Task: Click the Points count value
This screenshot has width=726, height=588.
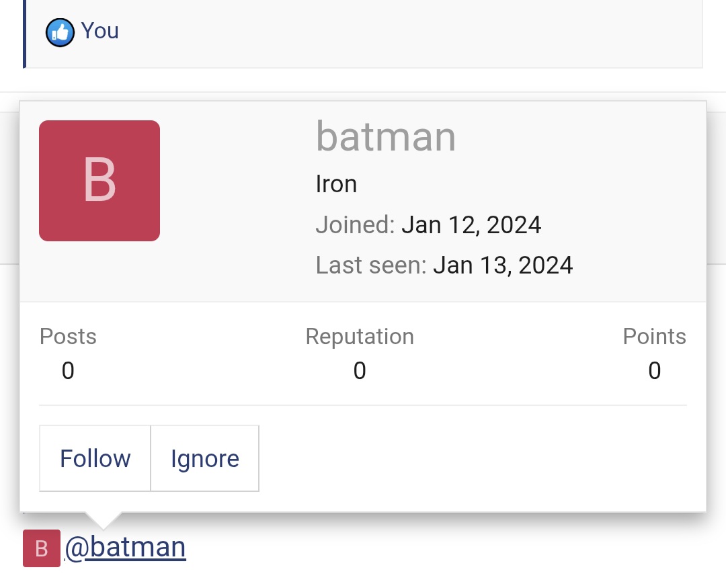Action: click(x=654, y=370)
